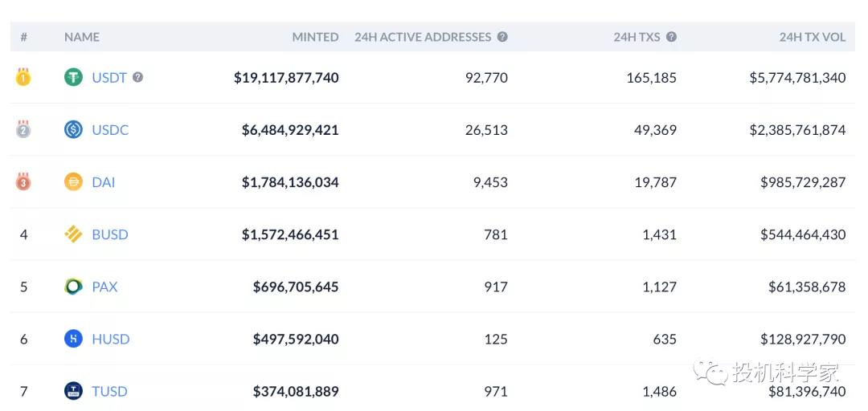This screenshot has width=868, height=411.
Task: Sort by the NAME column header
Action: click(x=82, y=37)
